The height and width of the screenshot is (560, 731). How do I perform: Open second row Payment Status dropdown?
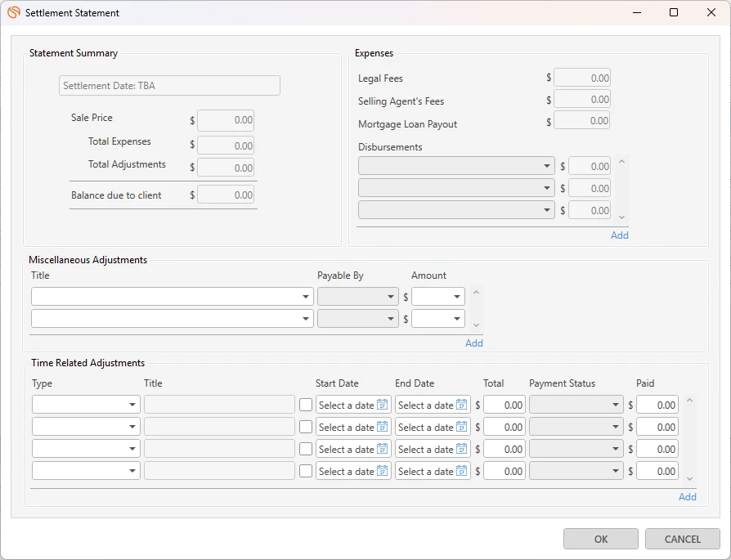(576, 427)
